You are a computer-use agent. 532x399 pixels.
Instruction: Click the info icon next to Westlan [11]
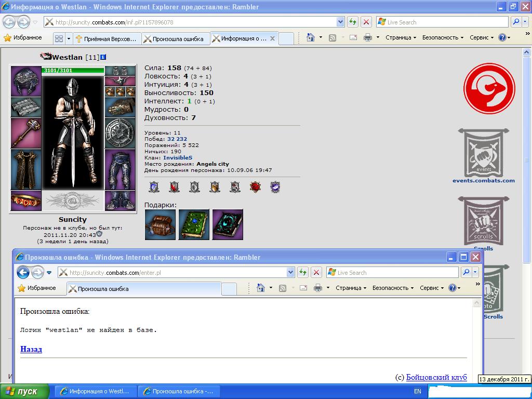click(x=103, y=57)
